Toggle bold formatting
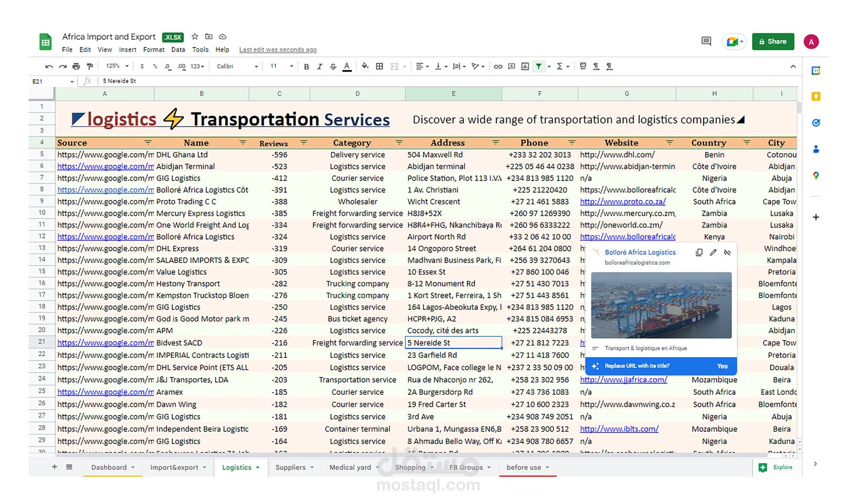Viewport: 857px width, 504px height. 306,66
